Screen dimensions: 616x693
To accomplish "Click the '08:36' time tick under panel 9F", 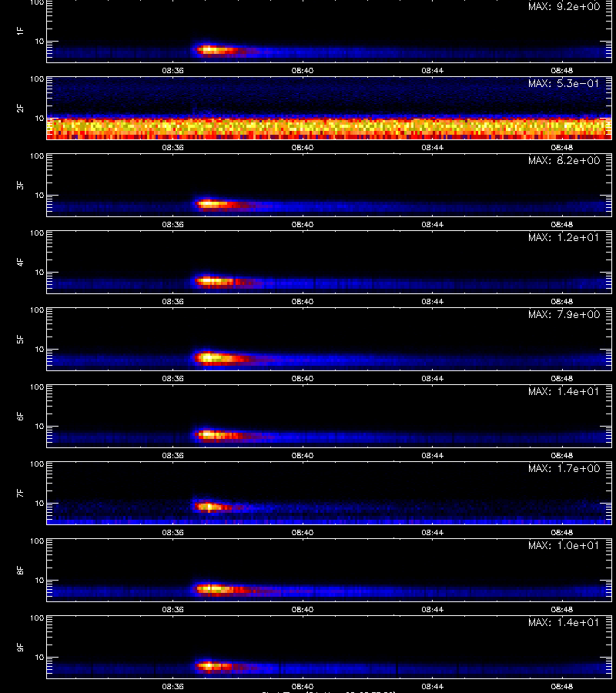I will (172, 686).
